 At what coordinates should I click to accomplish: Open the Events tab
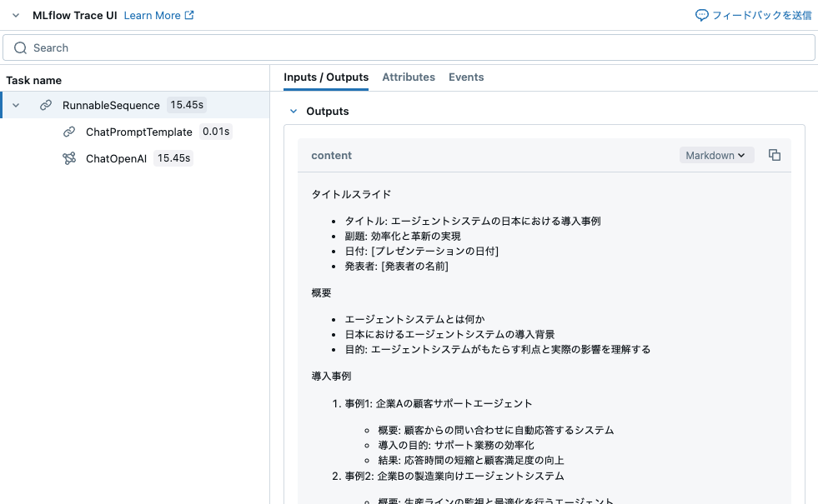pos(466,77)
